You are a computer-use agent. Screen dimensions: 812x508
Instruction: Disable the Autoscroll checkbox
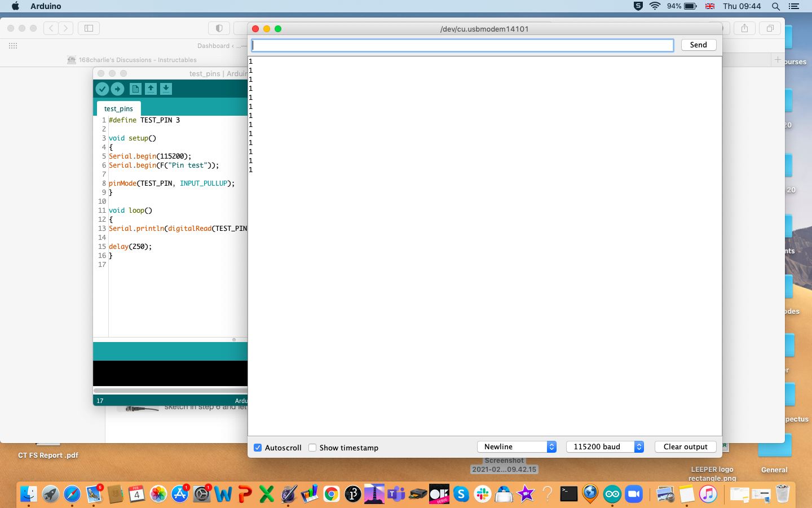pyautogui.click(x=258, y=448)
